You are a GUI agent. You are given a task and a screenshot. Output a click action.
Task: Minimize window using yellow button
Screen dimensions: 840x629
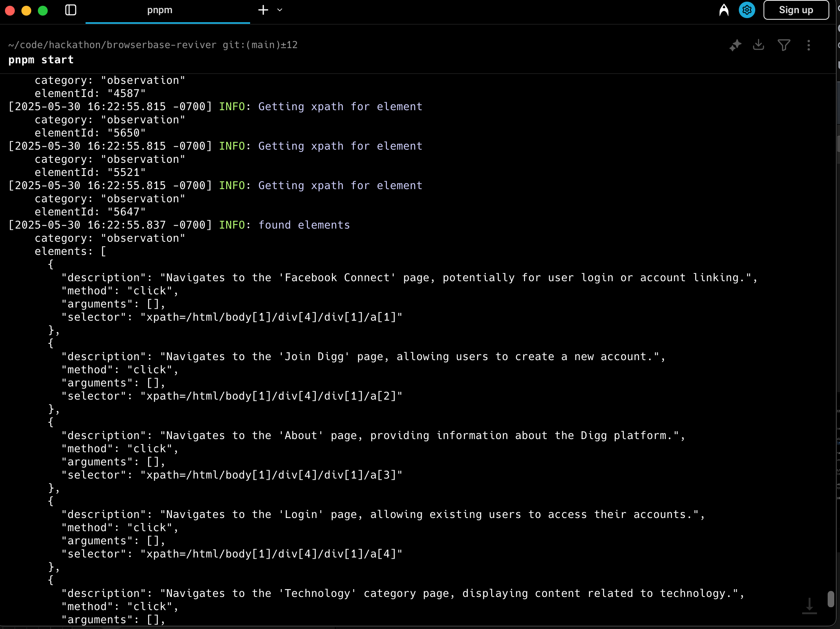[26, 10]
